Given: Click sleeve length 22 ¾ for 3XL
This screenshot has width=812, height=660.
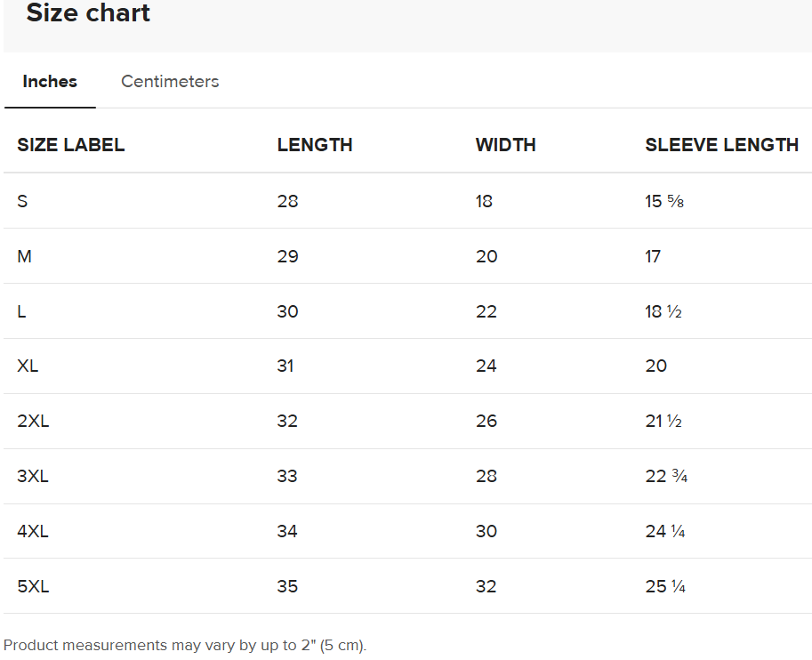Looking at the screenshot, I should point(666,476).
